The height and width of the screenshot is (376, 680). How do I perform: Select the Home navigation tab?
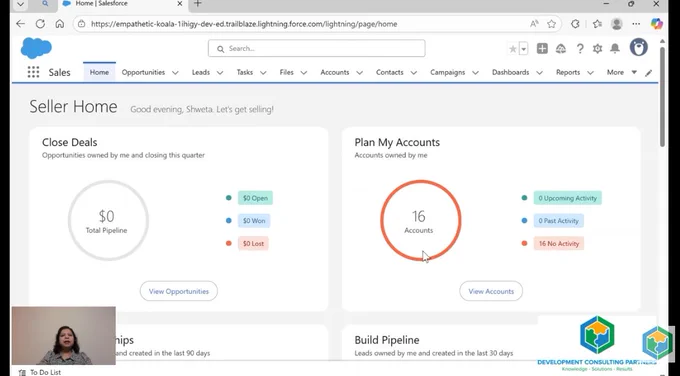(99, 72)
